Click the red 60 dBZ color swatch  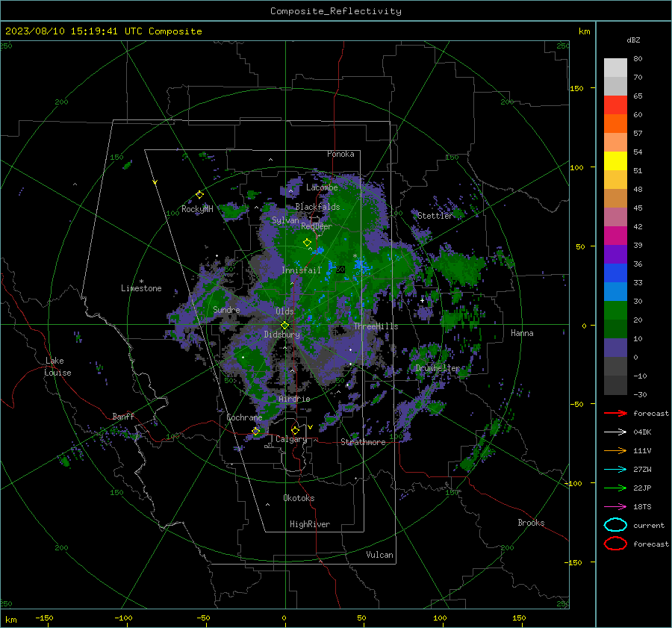[615, 105]
